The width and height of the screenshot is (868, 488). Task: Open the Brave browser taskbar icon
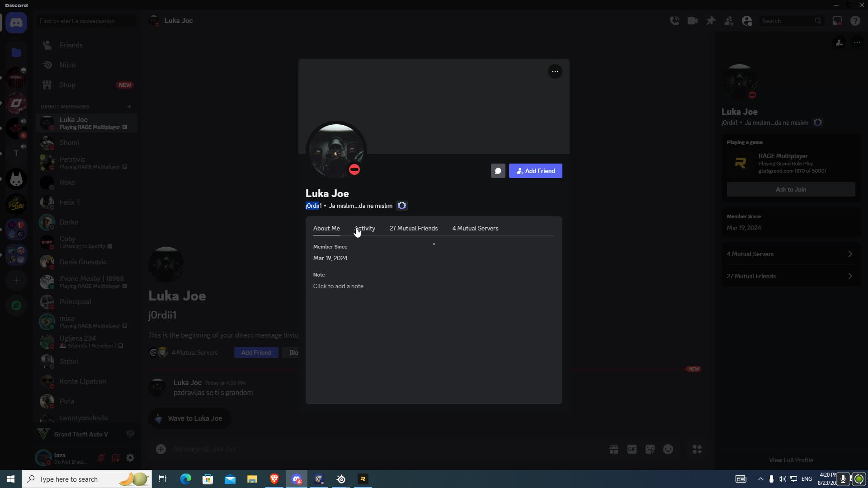(x=274, y=479)
